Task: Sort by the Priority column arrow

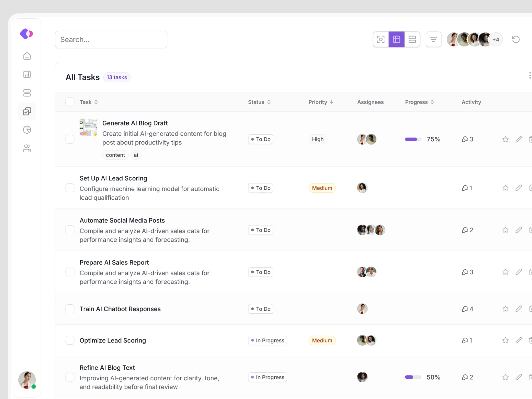Action: pos(332,102)
